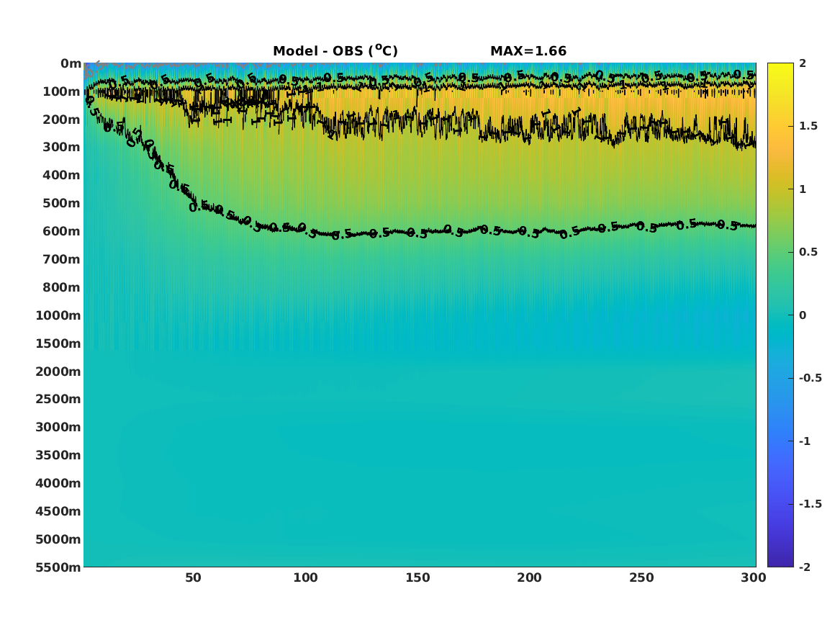
Task: Click the plot title 'Model - OBS (°C)'
Action: [x=335, y=51]
